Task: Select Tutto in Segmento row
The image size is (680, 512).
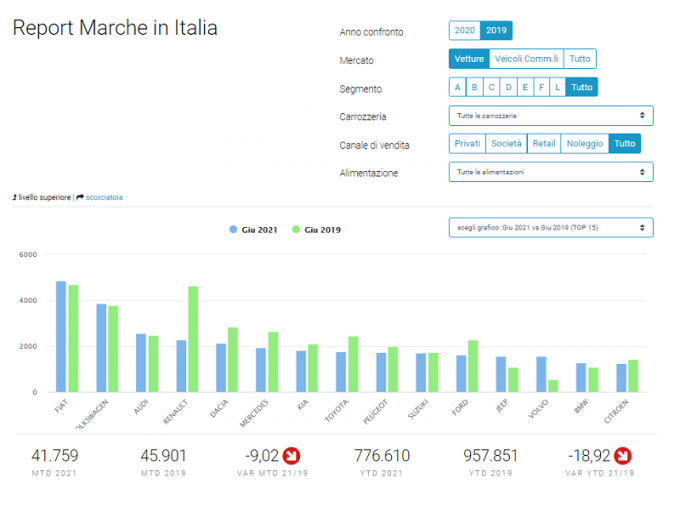Action: [582, 87]
